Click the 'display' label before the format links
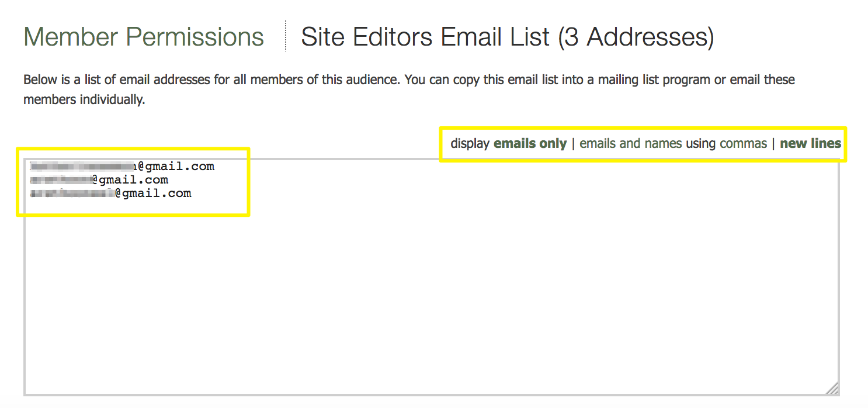Image resolution: width=868 pixels, height=408 pixels. [x=470, y=144]
